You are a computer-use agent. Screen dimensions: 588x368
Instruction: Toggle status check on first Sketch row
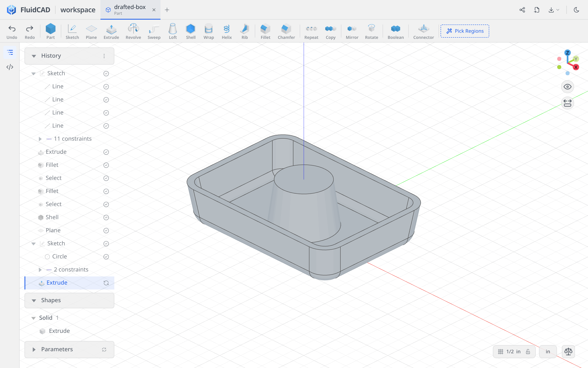tap(106, 74)
